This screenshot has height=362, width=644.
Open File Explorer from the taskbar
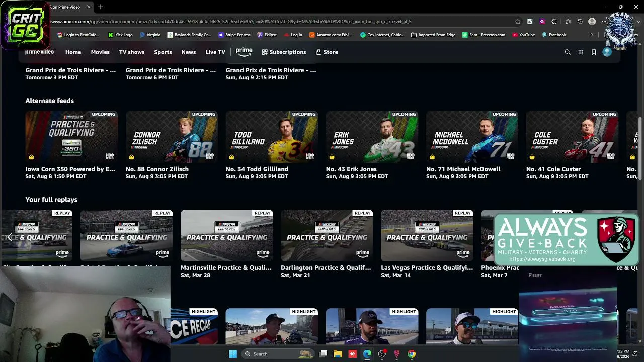(x=338, y=354)
